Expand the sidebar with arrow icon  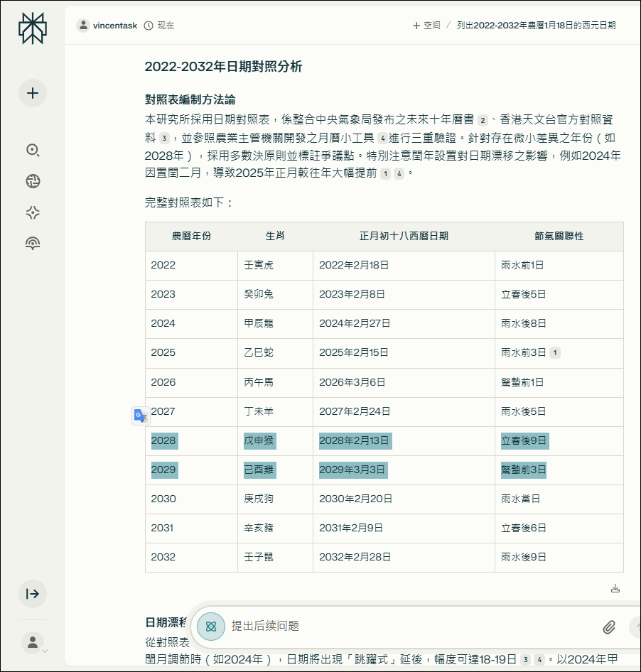click(x=33, y=594)
